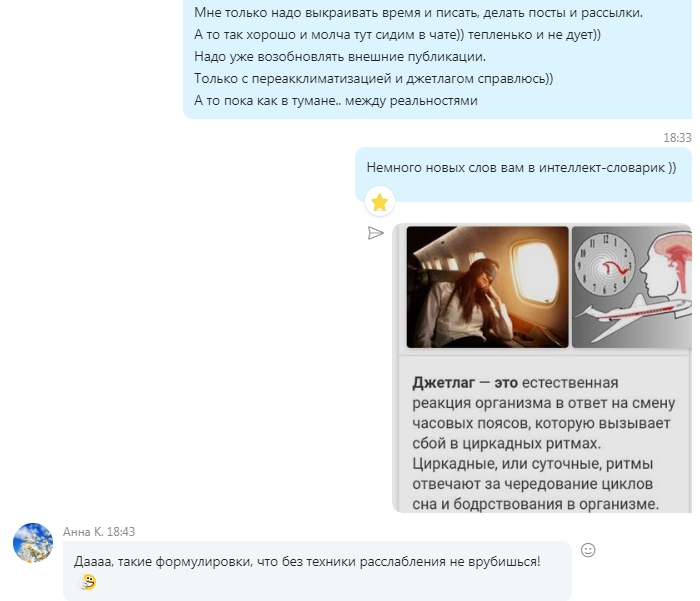Click the line "А то так хорошо и молча"

click(x=397, y=34)
